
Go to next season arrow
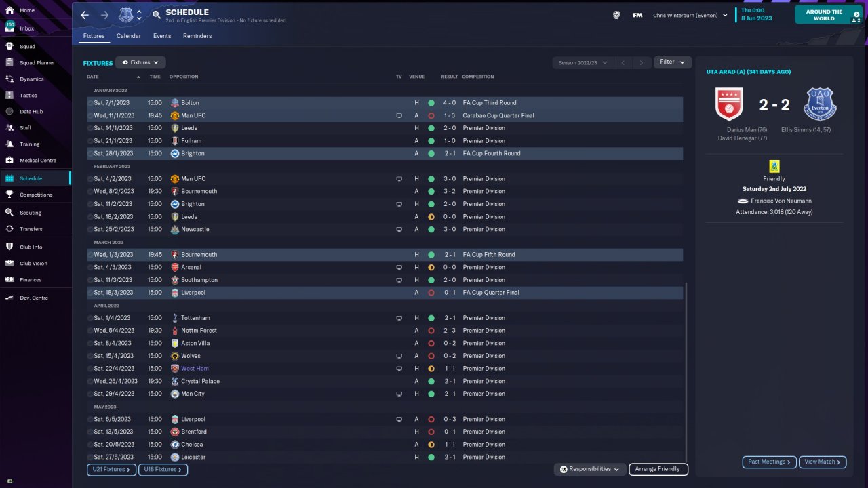tap(642, 63)
